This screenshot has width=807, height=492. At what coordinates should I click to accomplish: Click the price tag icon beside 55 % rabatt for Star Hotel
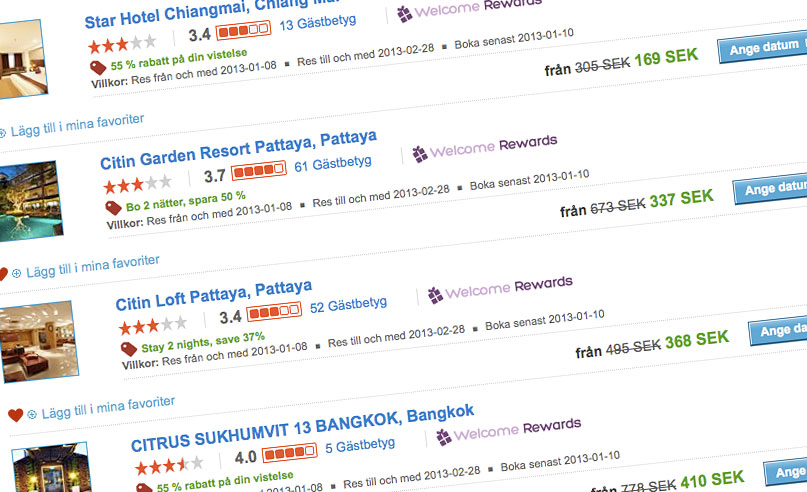coord(98,67)
